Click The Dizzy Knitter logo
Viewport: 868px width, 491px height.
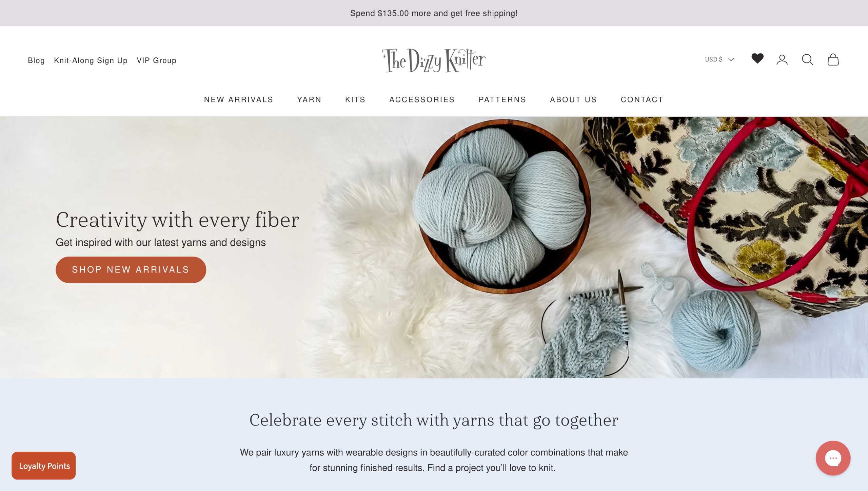pos(434,60)
